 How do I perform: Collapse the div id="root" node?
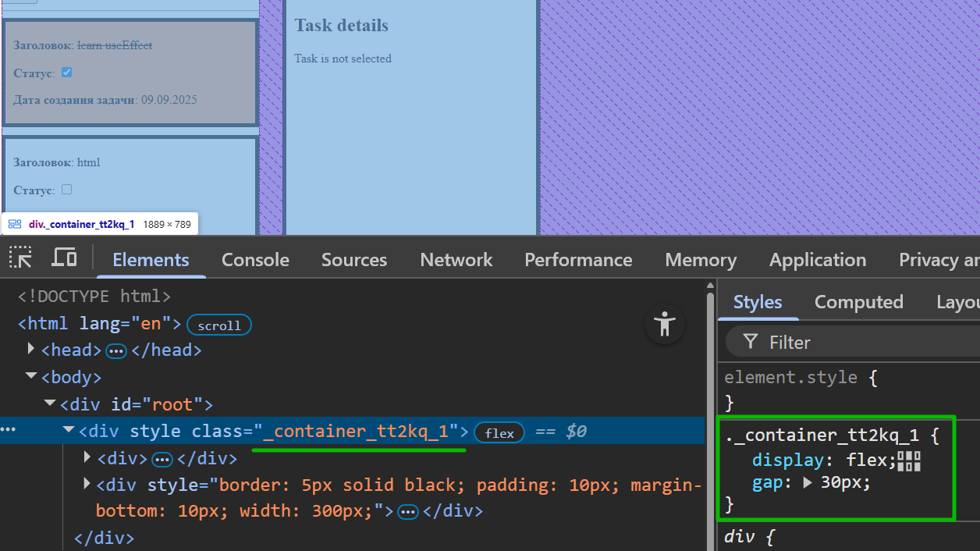pos(50,403)
